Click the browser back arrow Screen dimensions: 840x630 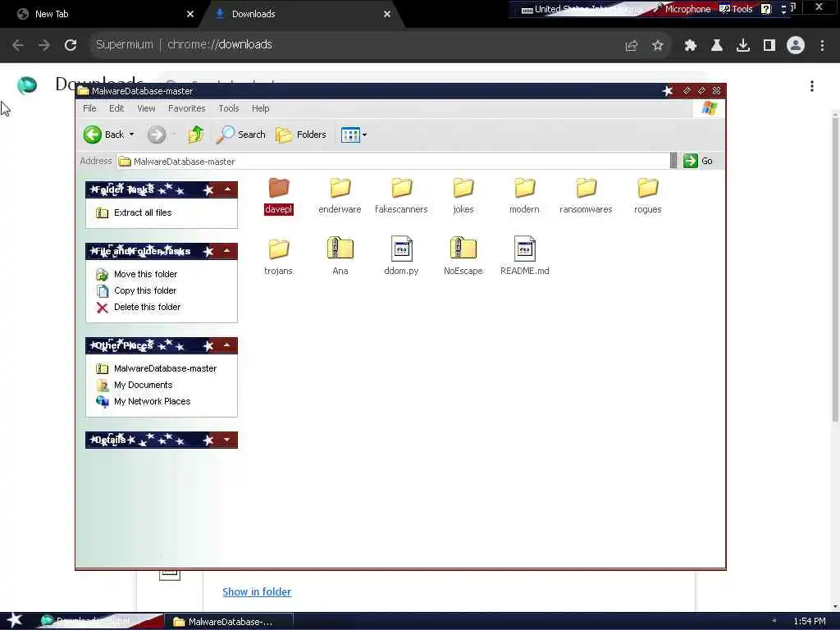click(18, 45)
